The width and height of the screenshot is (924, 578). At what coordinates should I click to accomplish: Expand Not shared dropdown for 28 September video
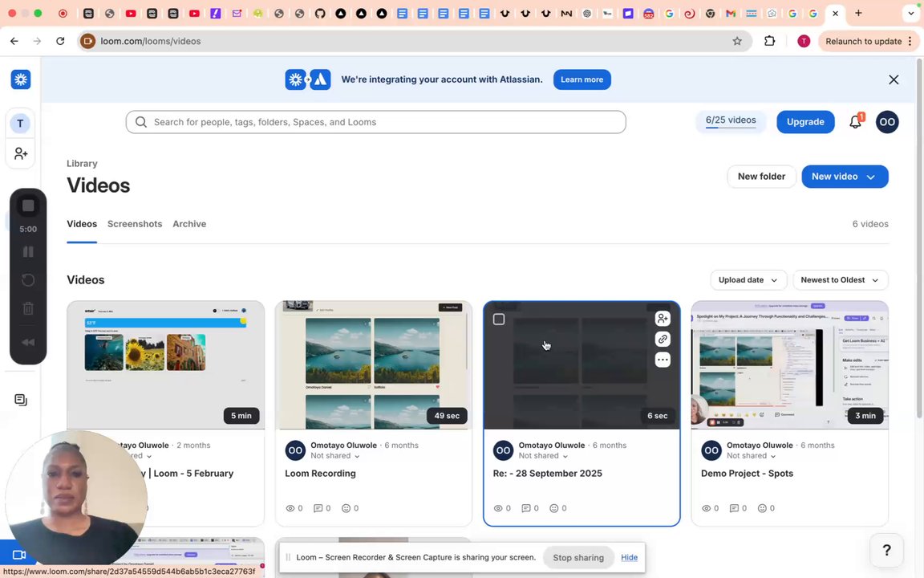[x=543, y=456]
